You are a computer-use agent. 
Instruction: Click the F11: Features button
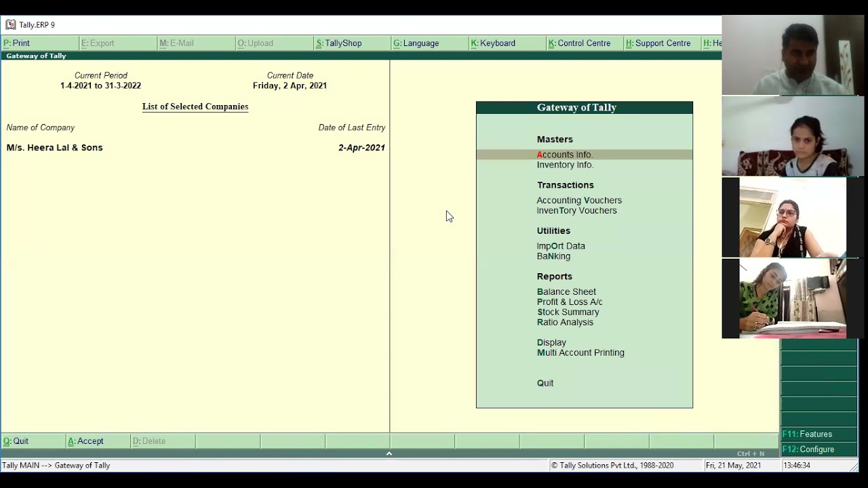[818, 434]
